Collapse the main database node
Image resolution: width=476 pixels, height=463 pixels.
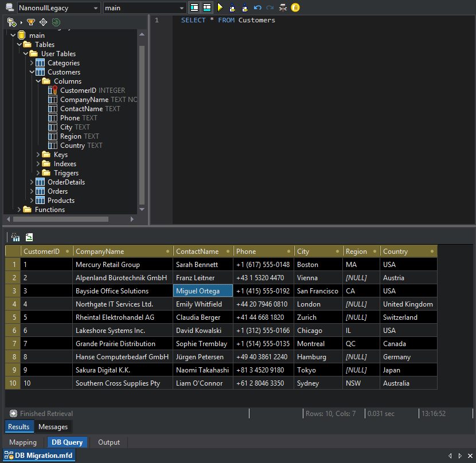click(13, 35)
